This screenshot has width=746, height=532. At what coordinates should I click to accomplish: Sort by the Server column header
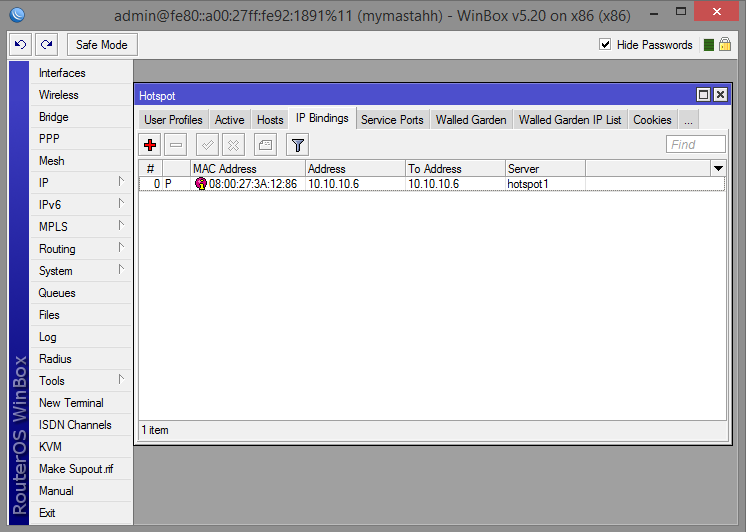[545, 168]
